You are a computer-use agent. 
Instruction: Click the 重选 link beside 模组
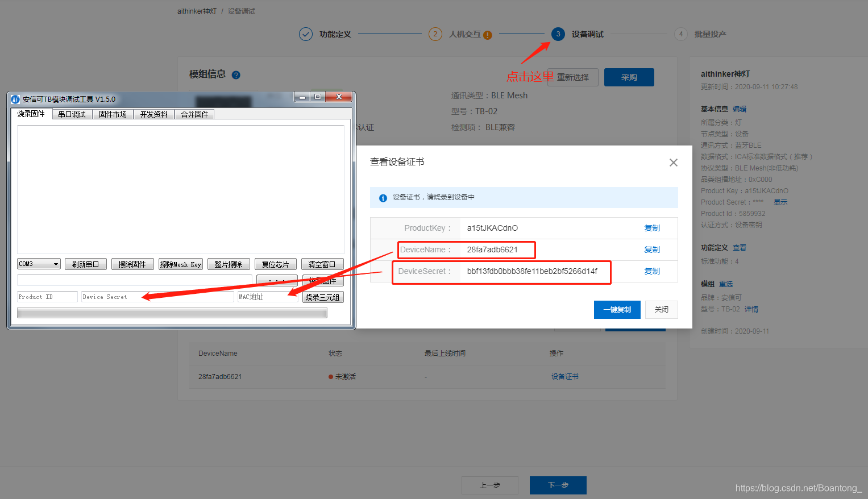(726, 284)
